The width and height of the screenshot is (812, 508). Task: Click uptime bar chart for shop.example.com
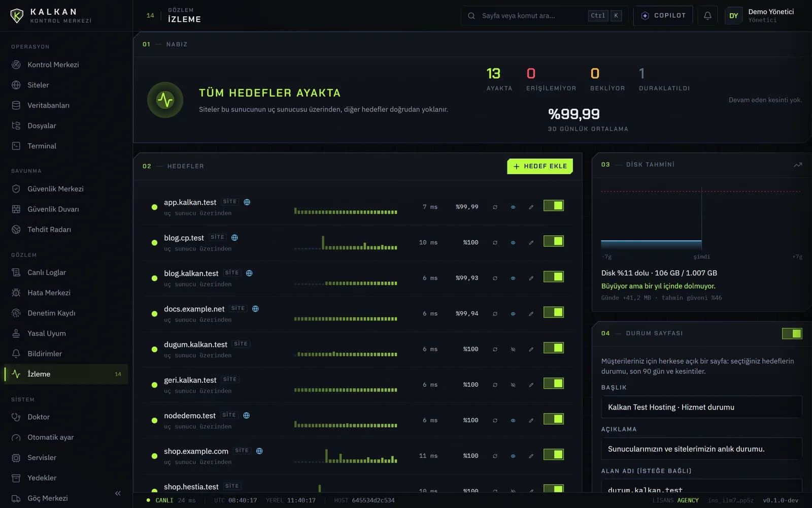coord(345,456)
